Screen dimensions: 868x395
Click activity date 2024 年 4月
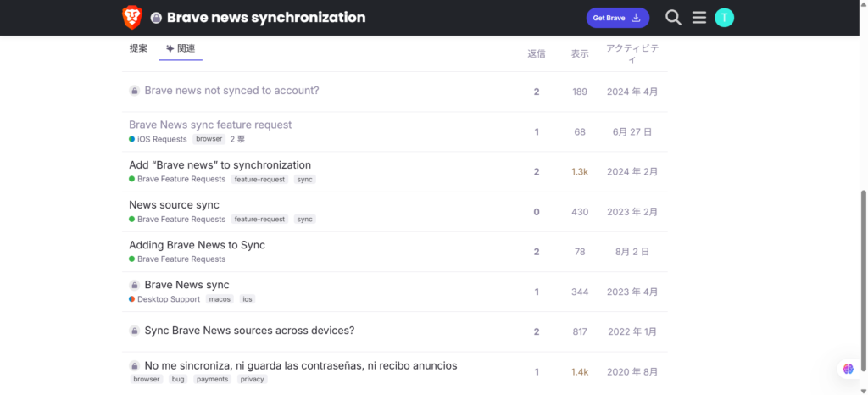(x=632, y=92)
